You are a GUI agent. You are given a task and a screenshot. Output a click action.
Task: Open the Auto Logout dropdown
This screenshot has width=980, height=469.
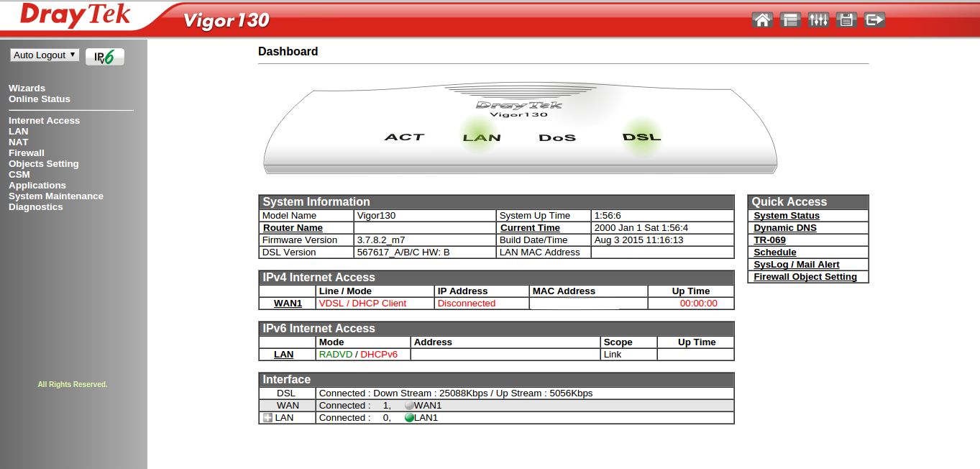(45, 55)
